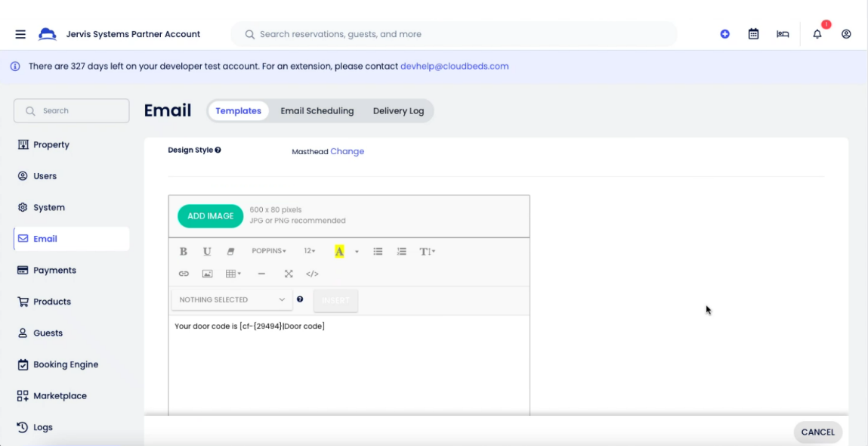Click the blue plus add icon
This screenshot has width=868, height=446.
click(724, 34)
